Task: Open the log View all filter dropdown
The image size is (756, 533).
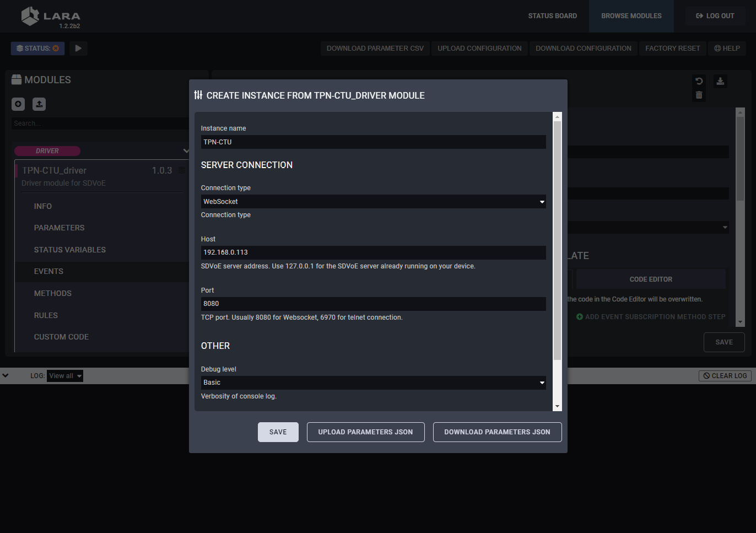Action: [65, 376]
